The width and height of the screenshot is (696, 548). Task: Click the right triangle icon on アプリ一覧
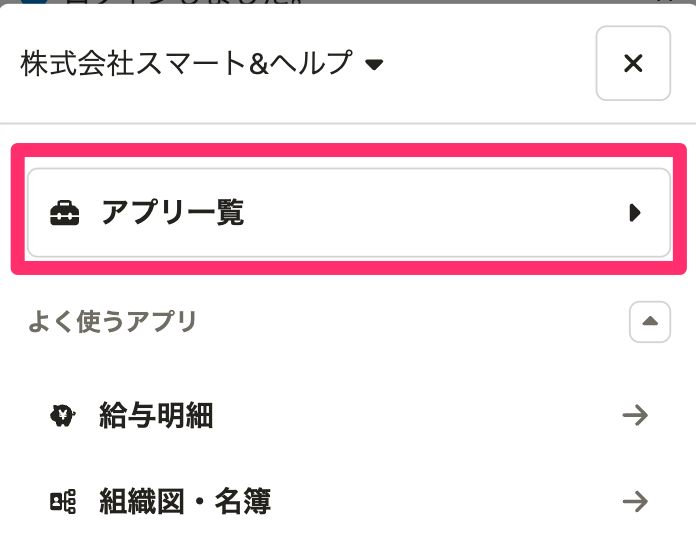point(635,213)
